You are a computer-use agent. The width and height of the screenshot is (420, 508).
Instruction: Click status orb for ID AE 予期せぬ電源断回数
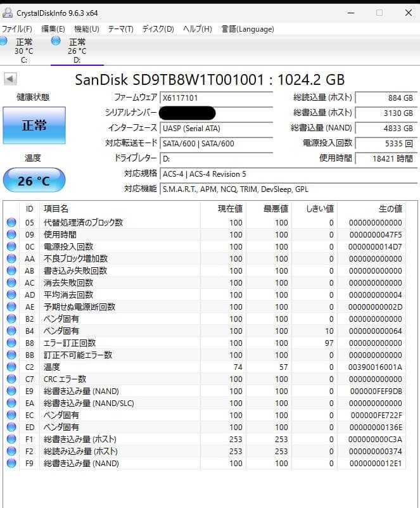tap(11, 307)
